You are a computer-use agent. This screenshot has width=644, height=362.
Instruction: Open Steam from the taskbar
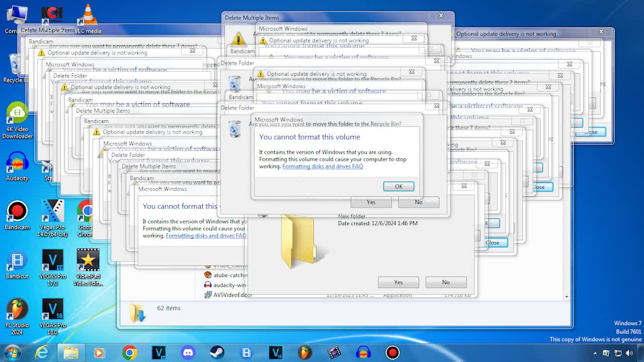click(x=217, y=353)
